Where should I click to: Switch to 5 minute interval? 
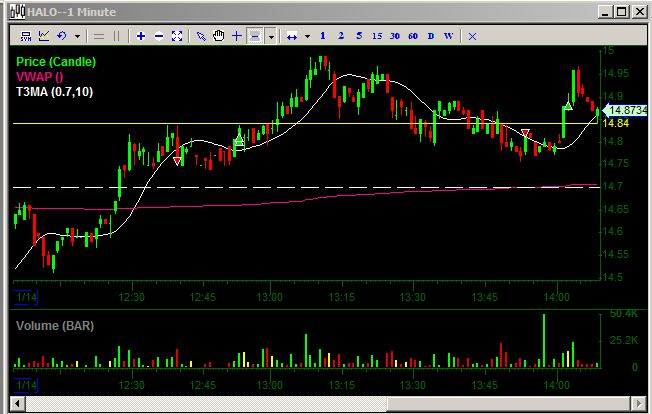pos(359,36)
